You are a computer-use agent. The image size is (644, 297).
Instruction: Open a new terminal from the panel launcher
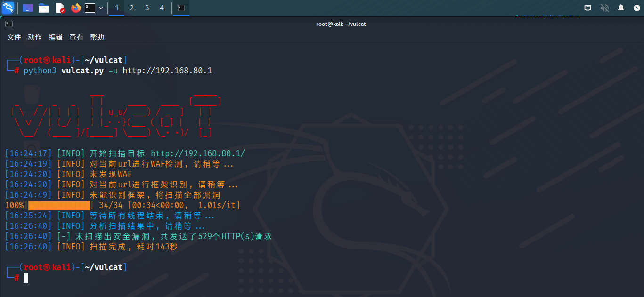[x=90, y=8]
